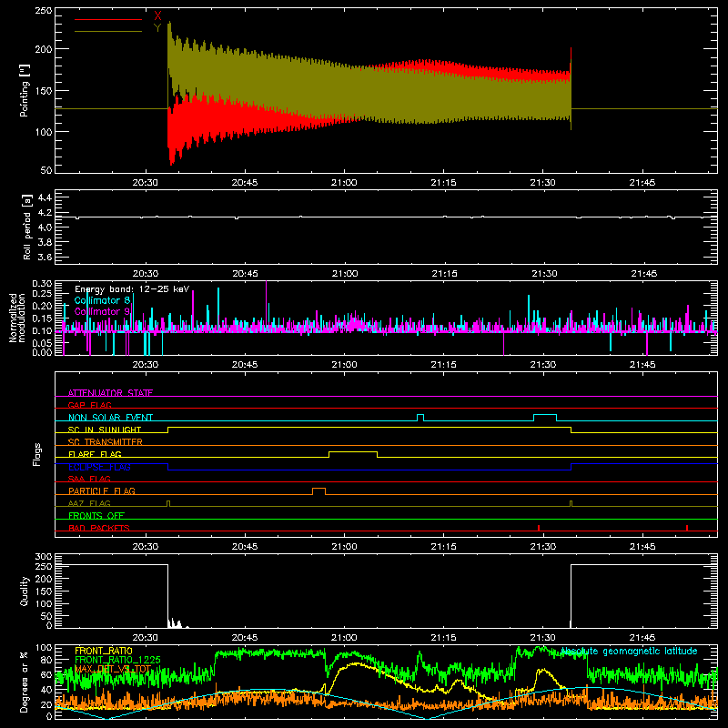Click the 300 tick on Quality axis
This screenshot has width=728, height=728.
click(x=44, y=556)
